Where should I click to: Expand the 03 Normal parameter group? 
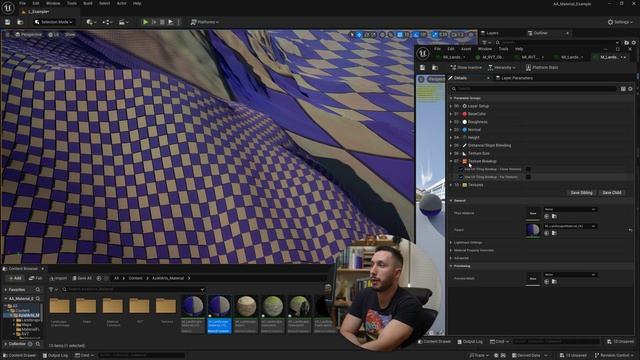click(451, 130)
